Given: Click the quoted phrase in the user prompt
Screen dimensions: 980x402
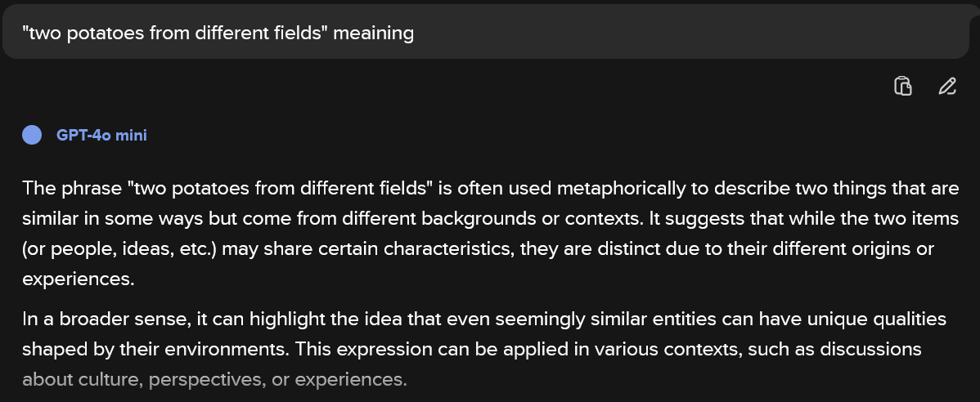Looking at the screenshot, I should [176, 33].
